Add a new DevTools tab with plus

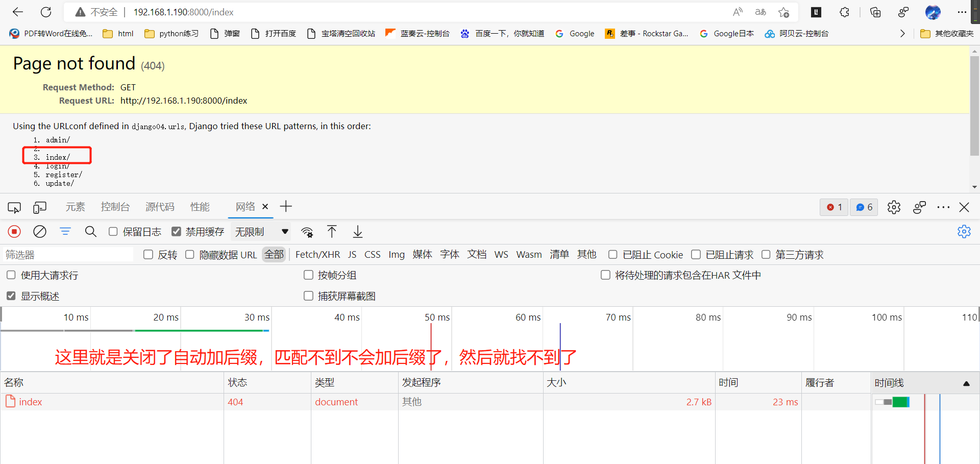[x=286, y=207]
